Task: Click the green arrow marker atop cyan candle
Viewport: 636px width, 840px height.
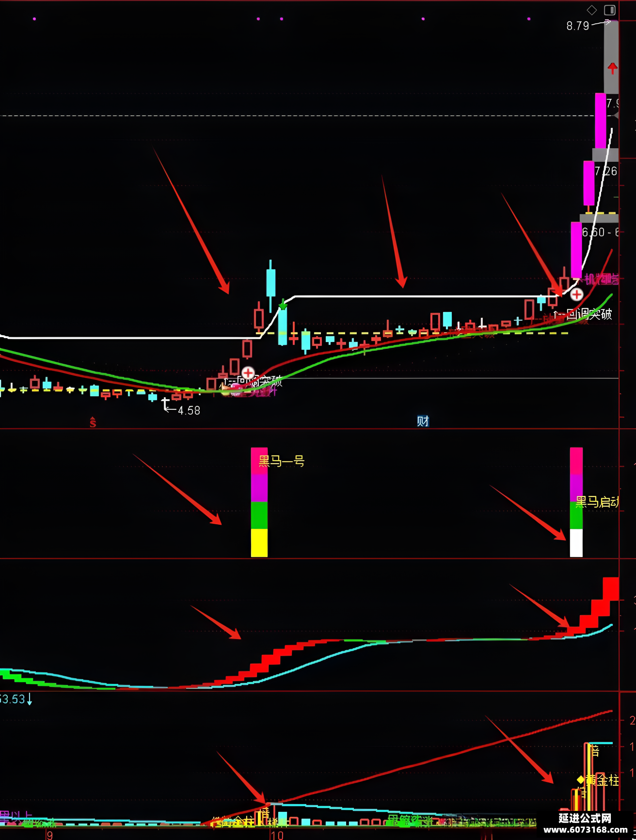Action: [x=283, y=305]
